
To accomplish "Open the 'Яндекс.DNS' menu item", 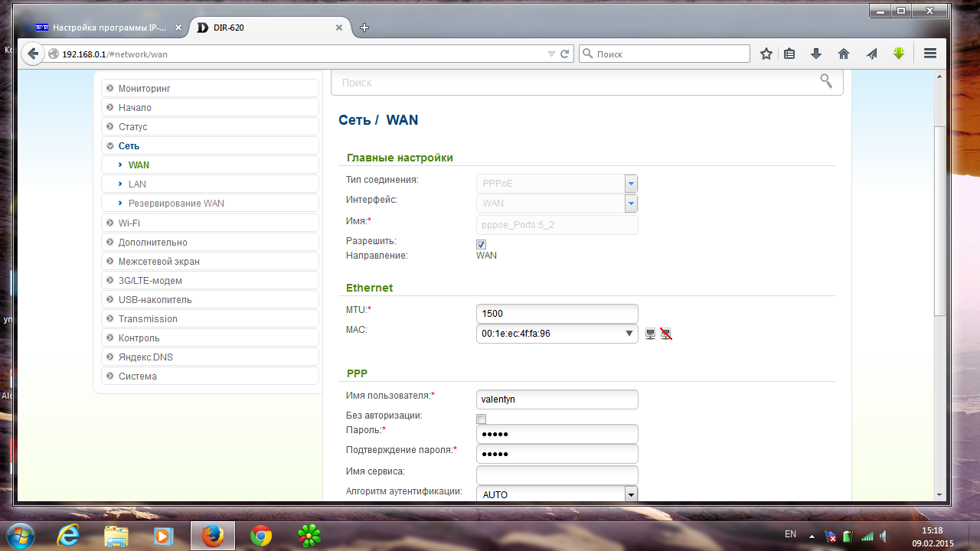I will pyautogui.click(x=210, y=357).
